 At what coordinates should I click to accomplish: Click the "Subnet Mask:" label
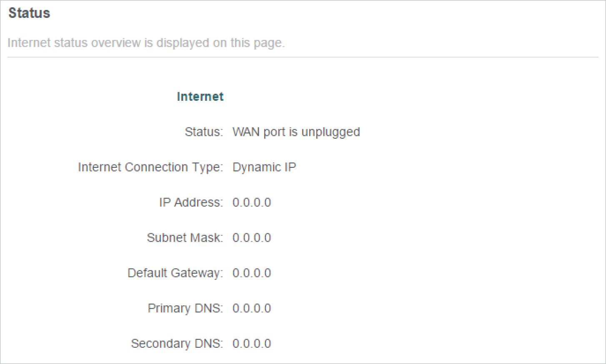(x=185, y=238)
